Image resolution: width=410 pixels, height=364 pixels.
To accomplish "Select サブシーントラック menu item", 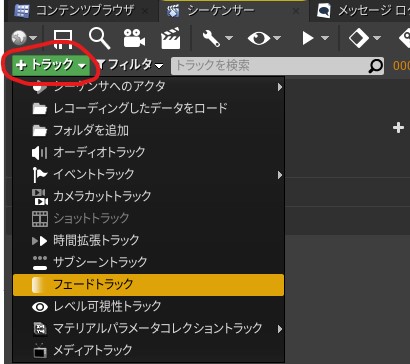I will click(x=148, y=262).
